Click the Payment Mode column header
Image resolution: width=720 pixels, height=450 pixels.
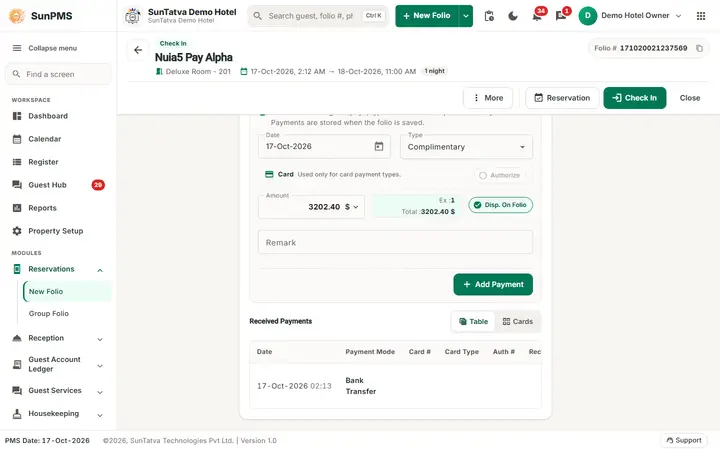[x=370, y=352]
